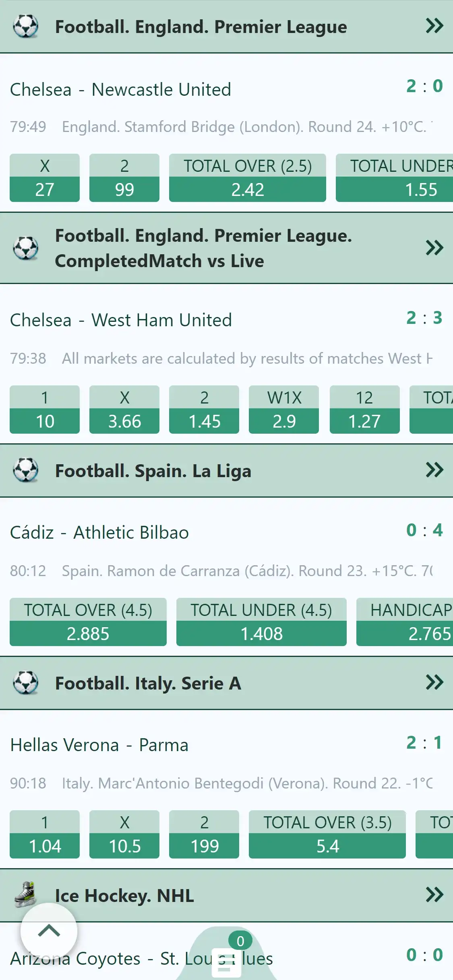Tap the soccer ball icon beside Premier League
The image size is (453, 980).
pyautogui.click(x=26, y=27)
